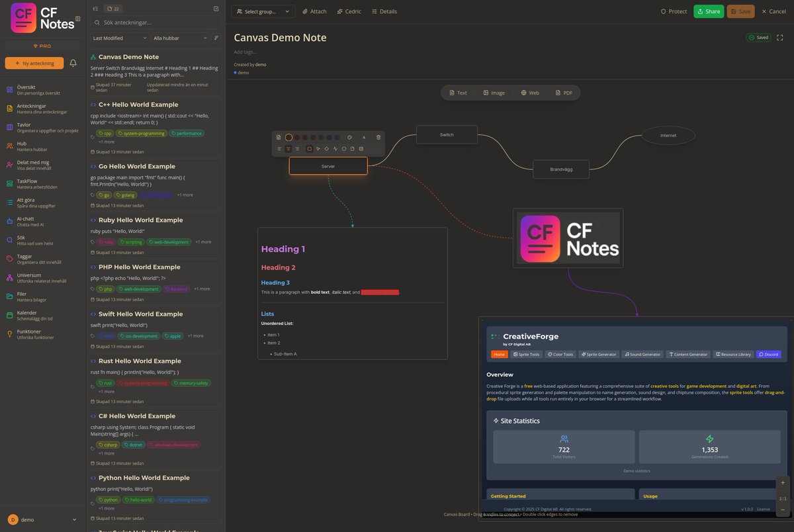The image size is (794, 532).
Task: Cancel editing the note
Action: click(773, 11)
